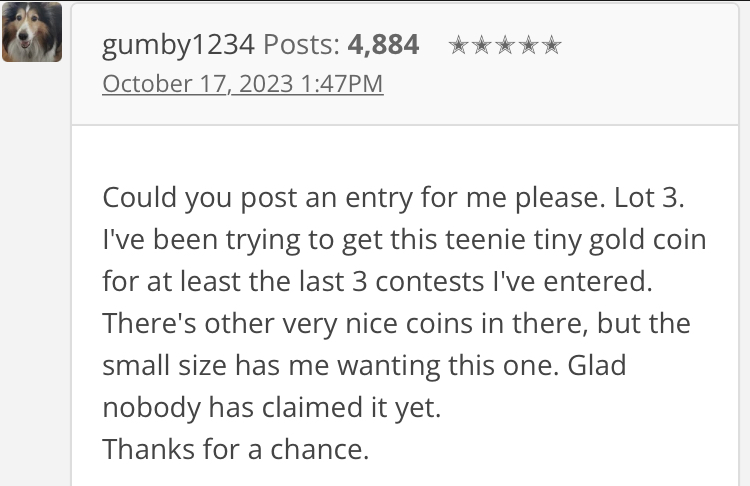This screenshot has width=750, height=486.
Task: Click the second star in the rating
Action: [482, 45]
